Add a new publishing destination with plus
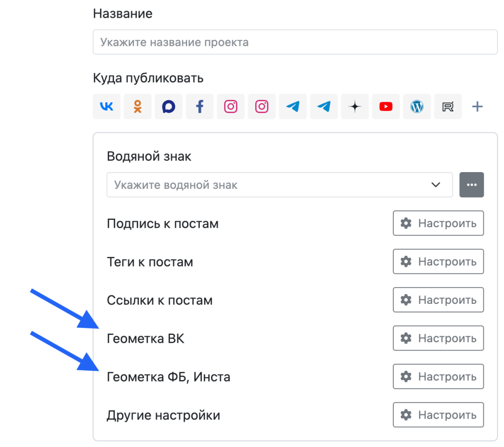Image resolution: width=504 pixels, height=447 pixels. point(477,107)
